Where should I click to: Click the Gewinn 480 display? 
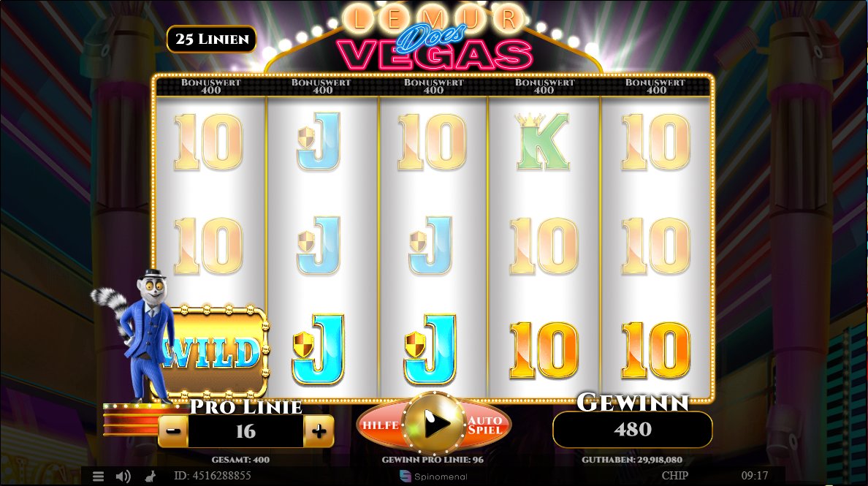pyautogui.click(x=632, y=429)
